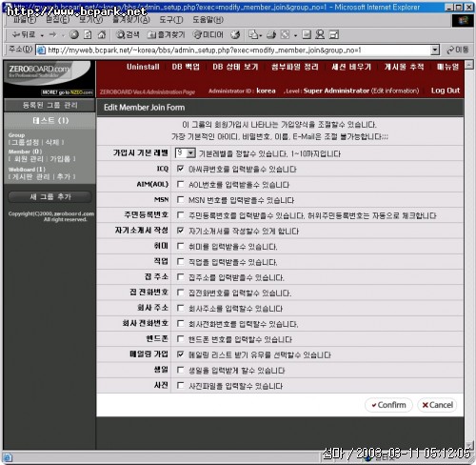Open the 즐겨찾기(A) menu
This screenshot has width=476, height=465.
coord(131,20)
